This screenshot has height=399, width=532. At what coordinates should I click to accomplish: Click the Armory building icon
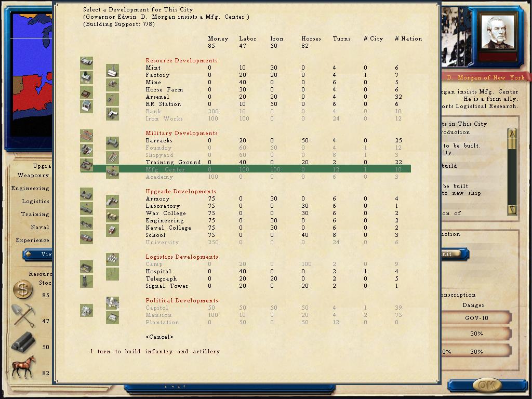[87, 194]
